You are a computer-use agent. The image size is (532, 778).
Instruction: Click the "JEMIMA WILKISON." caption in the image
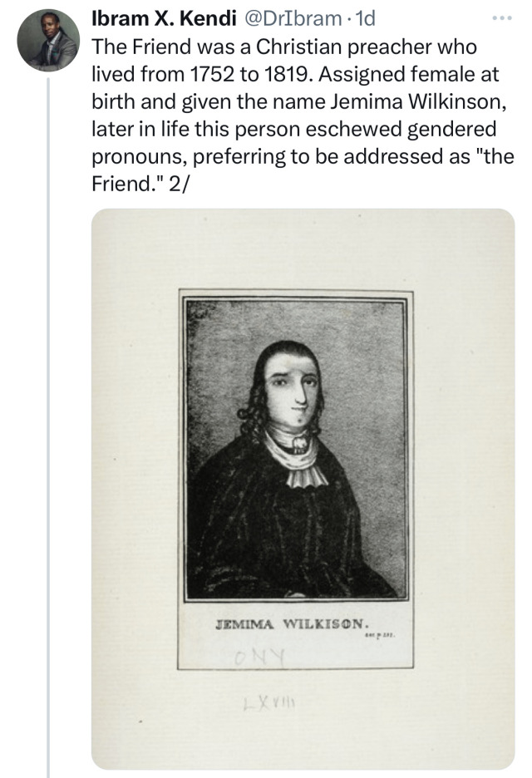coord(286,622)
